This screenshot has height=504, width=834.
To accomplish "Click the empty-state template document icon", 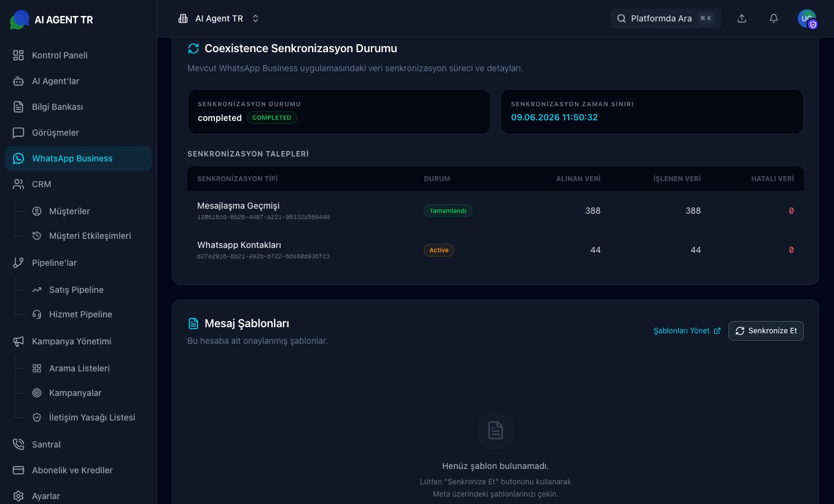I will click(496, 430).
